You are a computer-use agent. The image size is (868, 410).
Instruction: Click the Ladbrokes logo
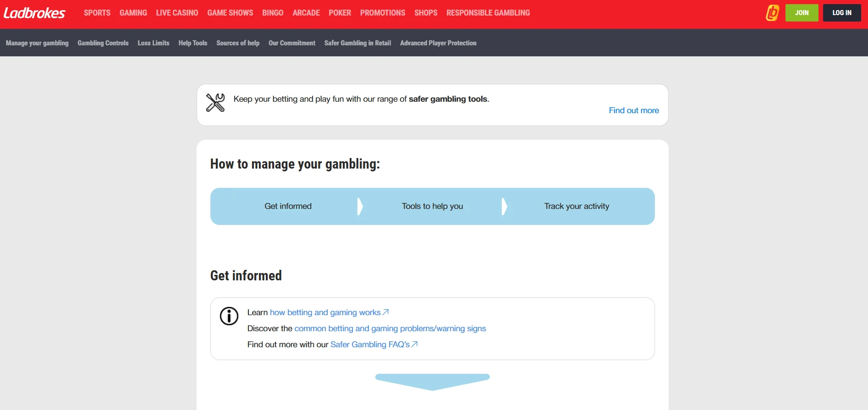(x=34, y=13)
